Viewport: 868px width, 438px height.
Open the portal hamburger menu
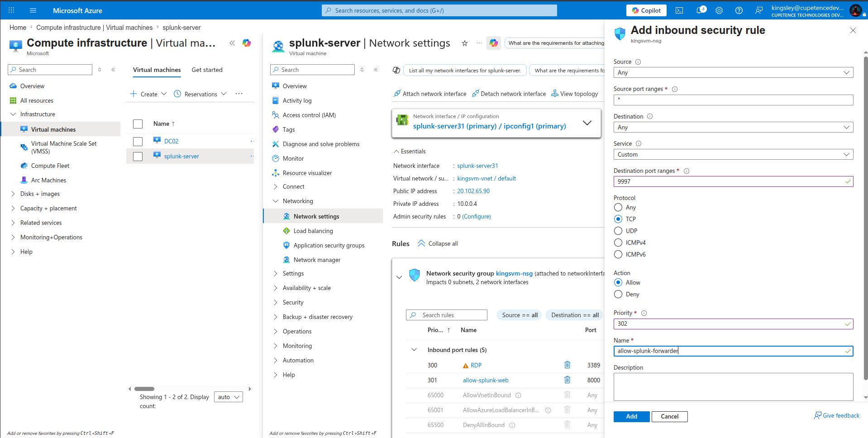click(x=33, y=10)
